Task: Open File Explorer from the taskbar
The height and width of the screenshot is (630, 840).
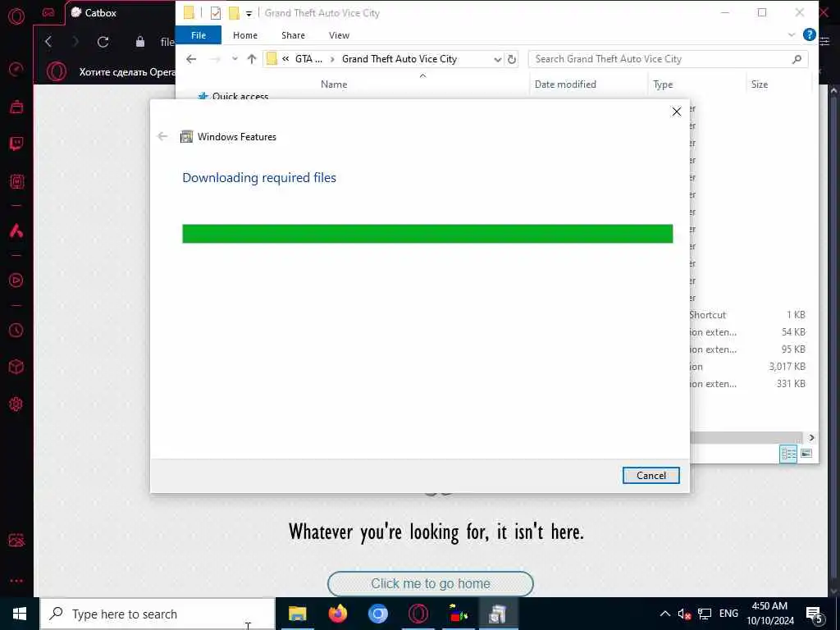Action: [297, 614]
